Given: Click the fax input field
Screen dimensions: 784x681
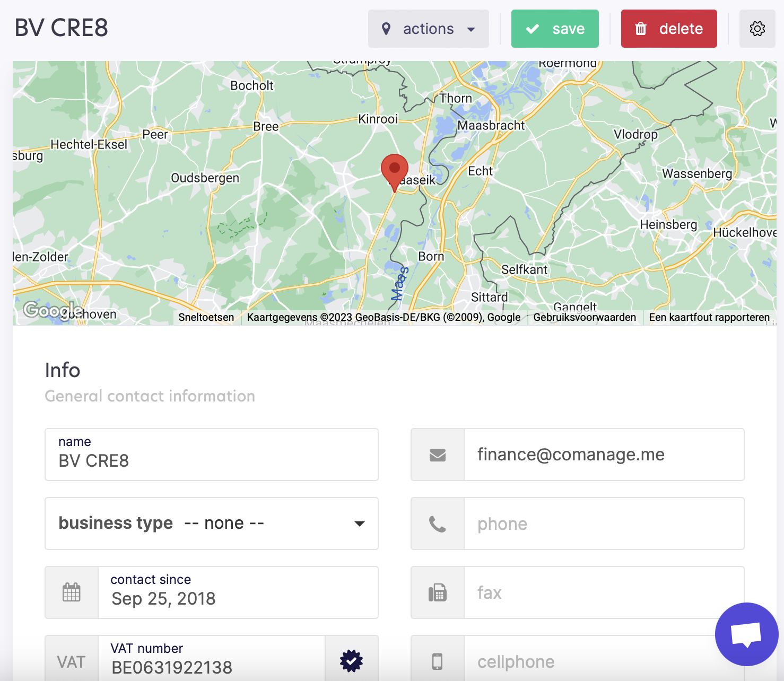Looking at the screenshot, I should coord(604,592).
